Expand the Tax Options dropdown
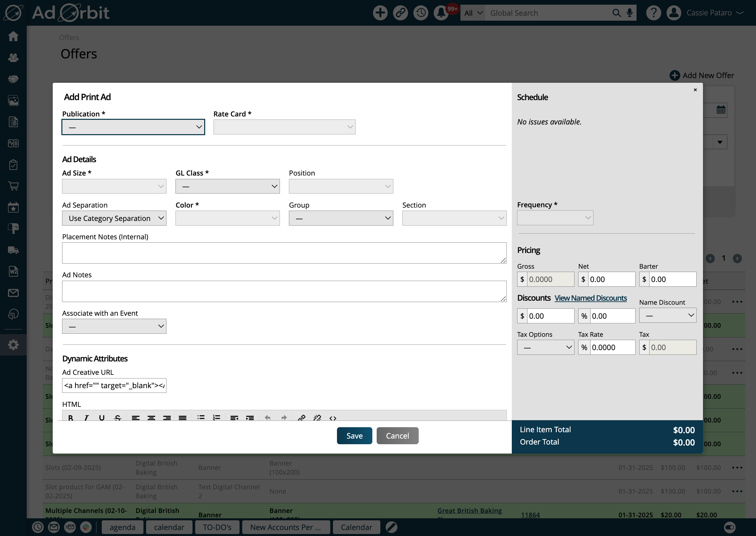 [x=545, y=347]
